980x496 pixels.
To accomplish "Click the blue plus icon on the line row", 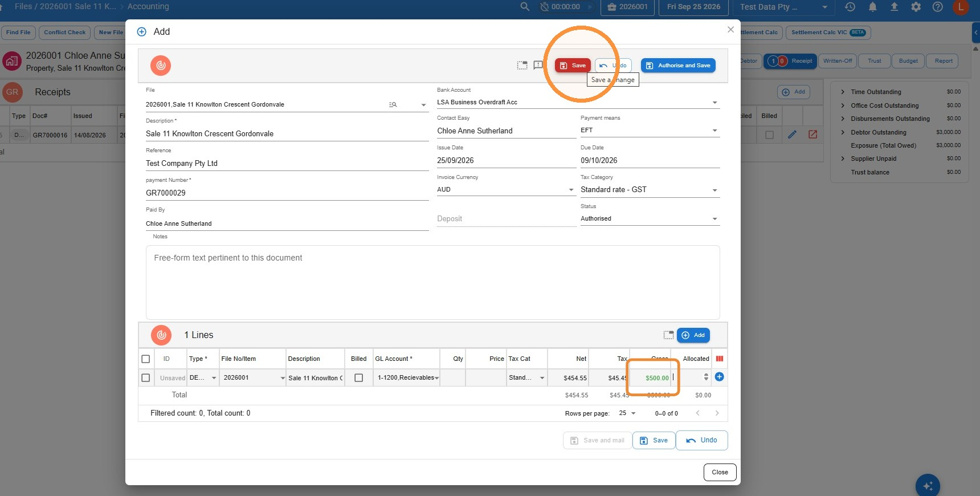I will pos(719,377).
